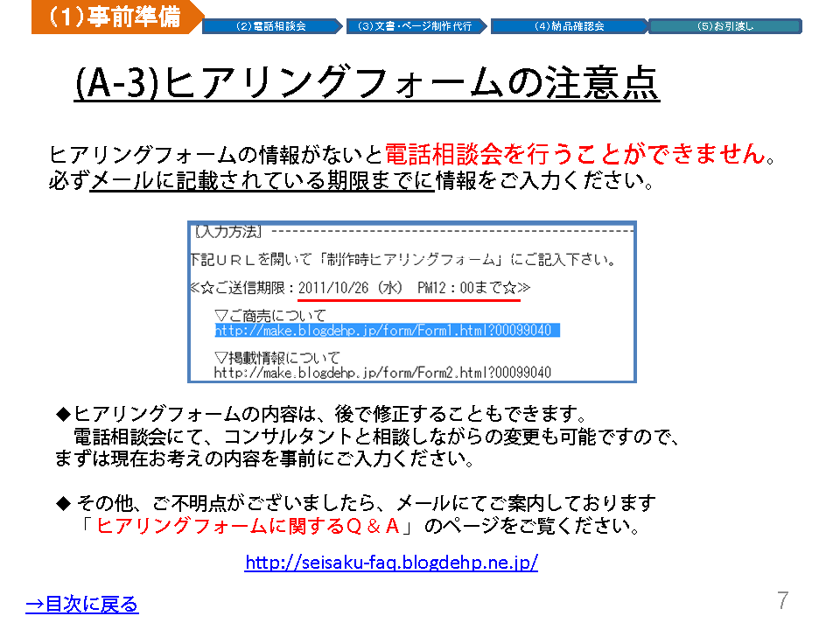This screenshot has width=840, height=630.
Task: Click the ▽掲載情報について heading
Action: 276,358
